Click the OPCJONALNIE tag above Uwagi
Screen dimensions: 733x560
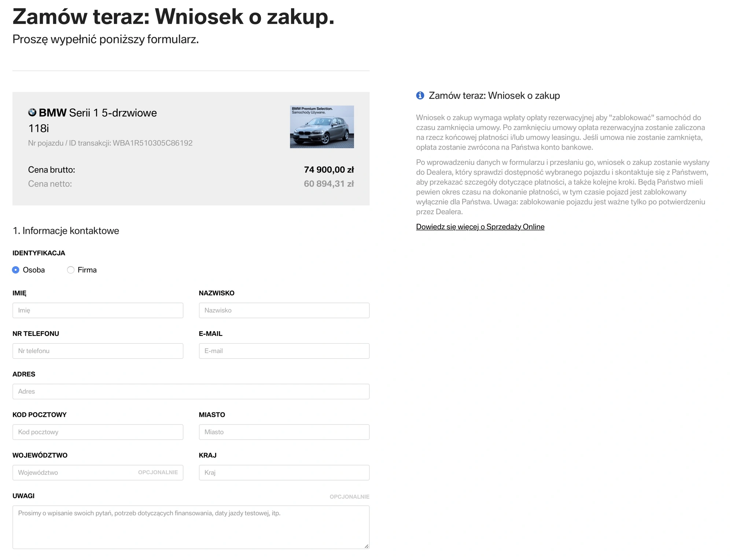click(349, 497)
